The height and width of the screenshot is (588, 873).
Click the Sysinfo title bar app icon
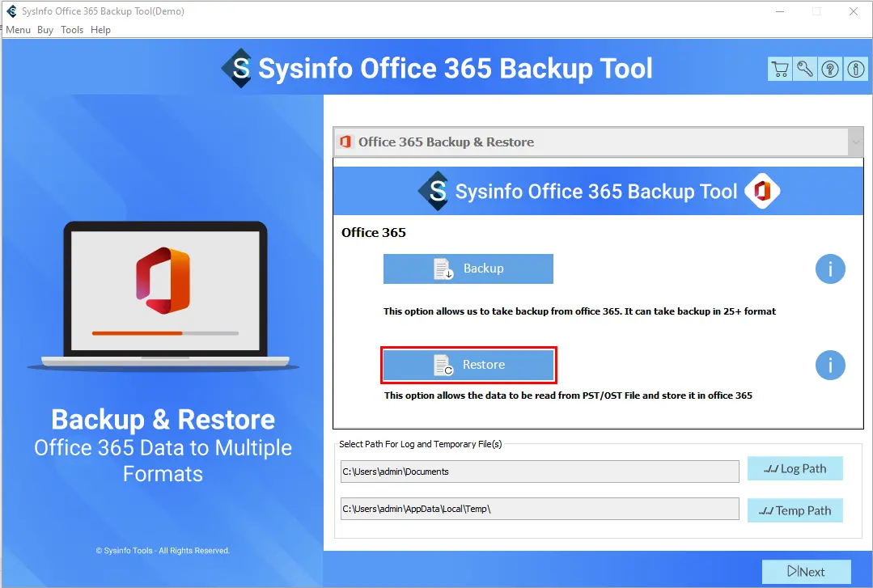pos(11,11)
